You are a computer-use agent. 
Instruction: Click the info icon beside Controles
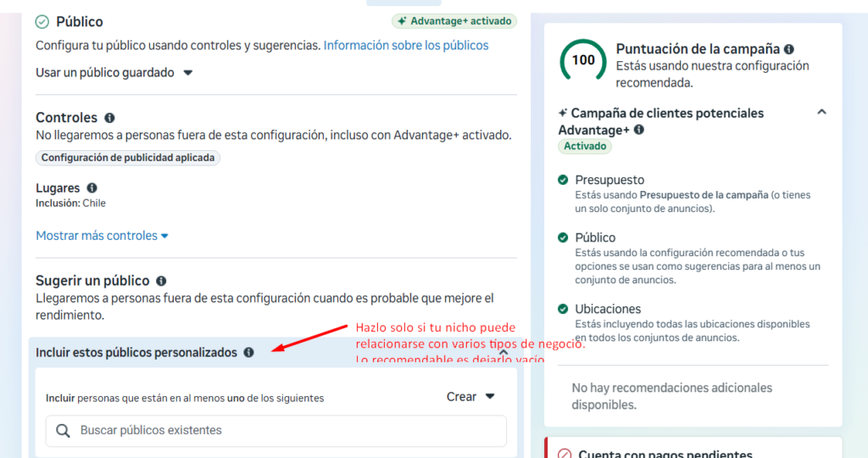(109, 118)
